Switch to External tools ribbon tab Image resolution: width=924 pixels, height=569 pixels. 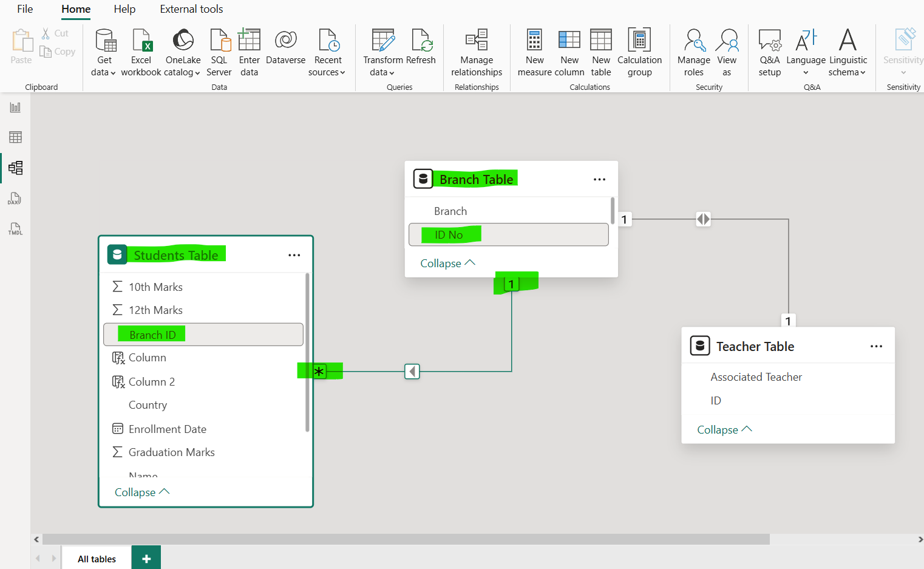(x=191, y=9)
